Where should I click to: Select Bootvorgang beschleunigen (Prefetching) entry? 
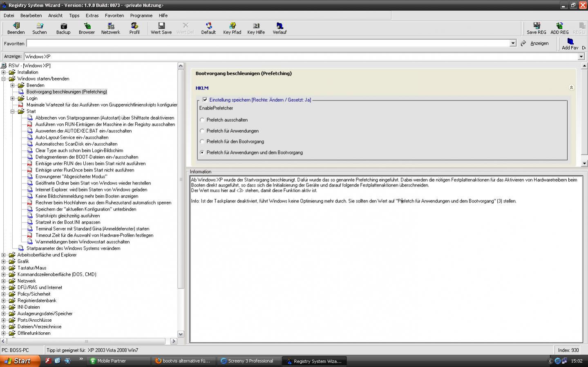click(x=67, y=92)
